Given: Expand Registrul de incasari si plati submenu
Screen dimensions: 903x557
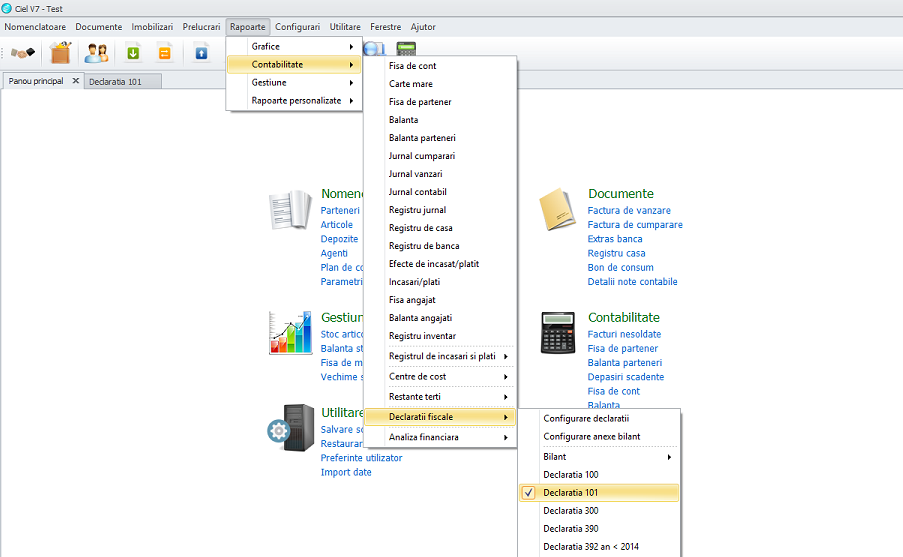Looking at the screenshot, I should click(x=440, y=356).
